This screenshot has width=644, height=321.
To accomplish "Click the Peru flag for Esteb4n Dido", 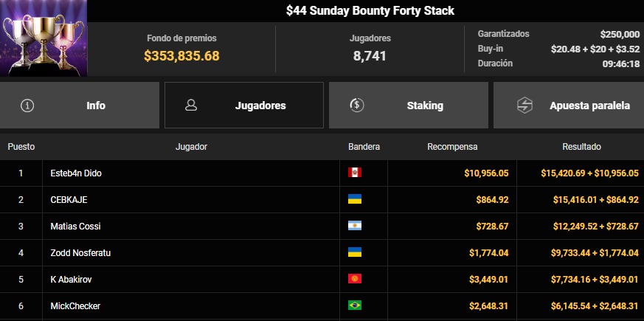I will [355, 173].
